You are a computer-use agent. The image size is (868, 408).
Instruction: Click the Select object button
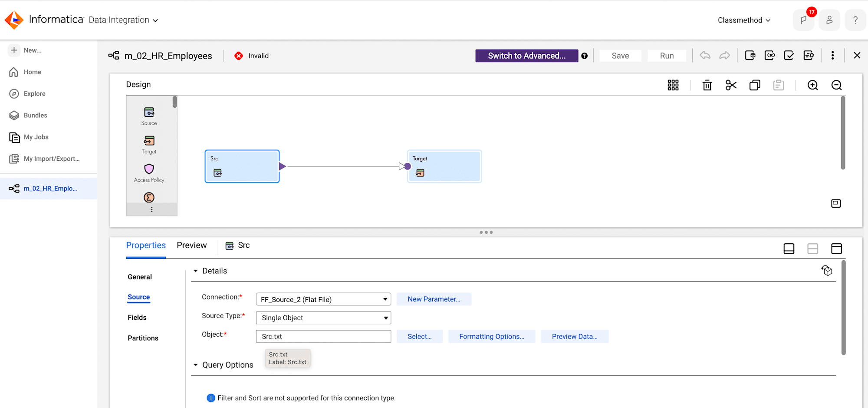pos(420,336)
